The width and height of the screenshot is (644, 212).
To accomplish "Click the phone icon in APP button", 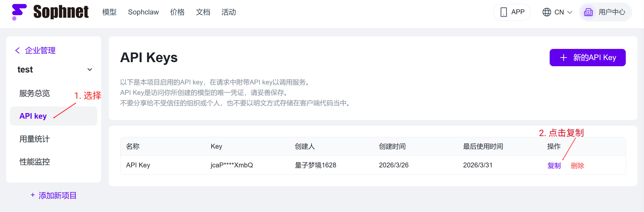I will click(504, 12).
